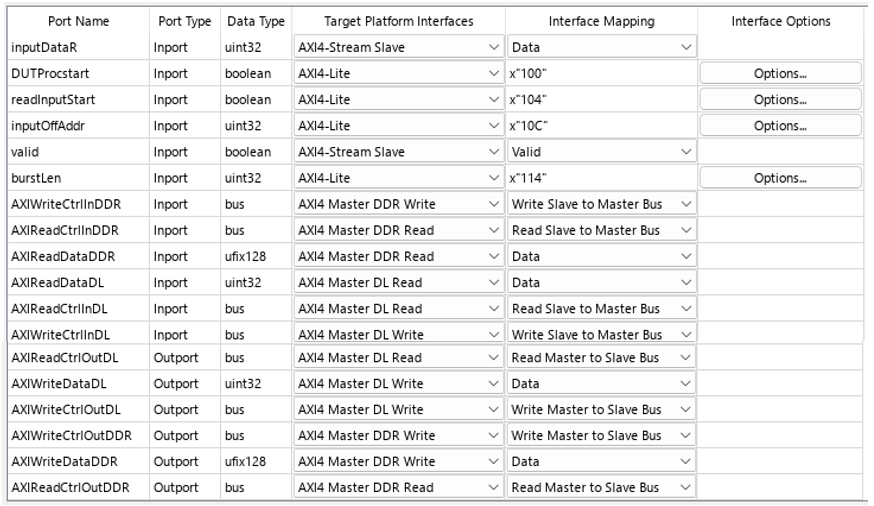
Task: Edit the x"114" mapping field for burstLen
Action: pyautogui.click(x=601, y=178)
